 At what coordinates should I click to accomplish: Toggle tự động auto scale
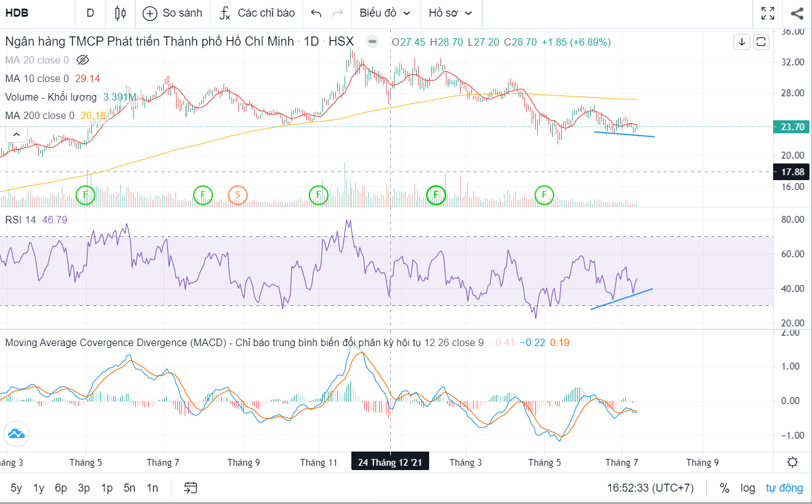(784, 488)
